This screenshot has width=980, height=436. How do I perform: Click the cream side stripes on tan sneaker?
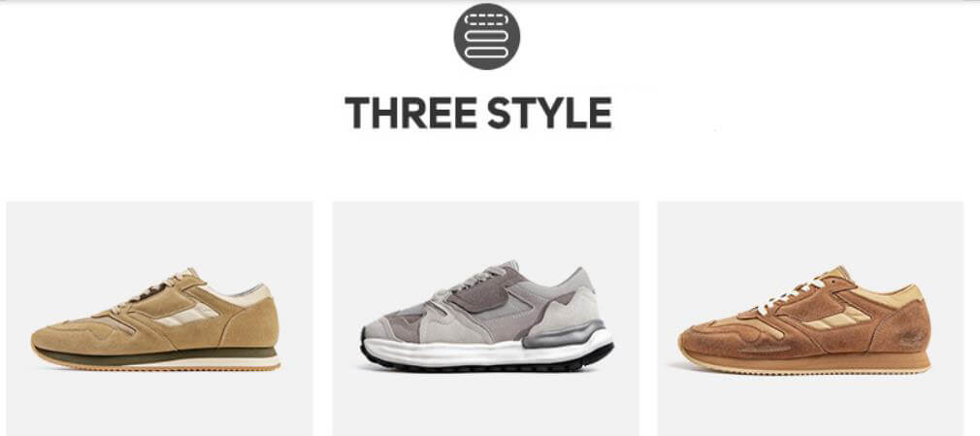point(186,314)
